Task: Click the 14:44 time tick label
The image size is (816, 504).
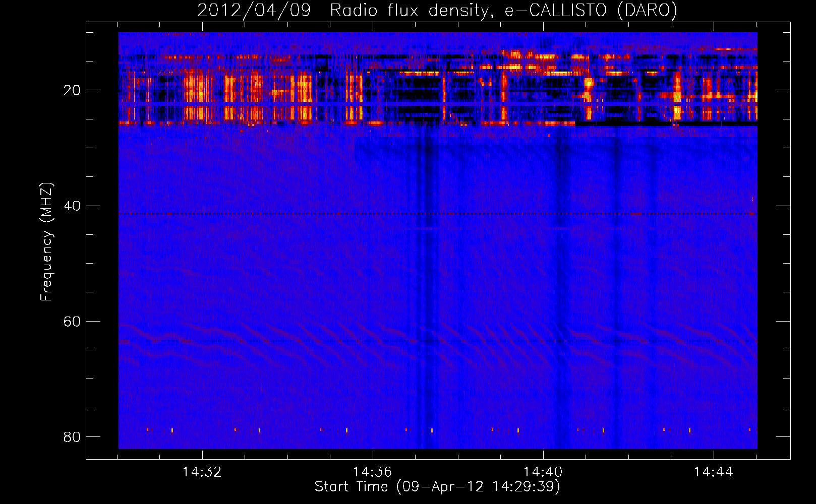Action: click(713, 472)
